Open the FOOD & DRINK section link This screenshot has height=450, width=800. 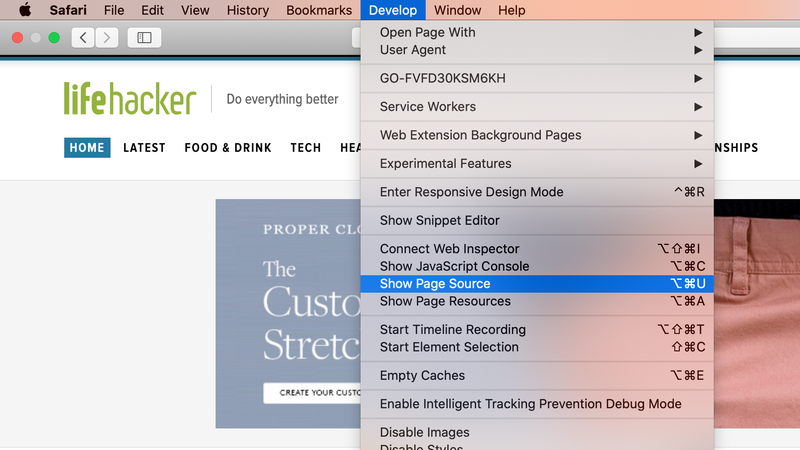[228, 148]
